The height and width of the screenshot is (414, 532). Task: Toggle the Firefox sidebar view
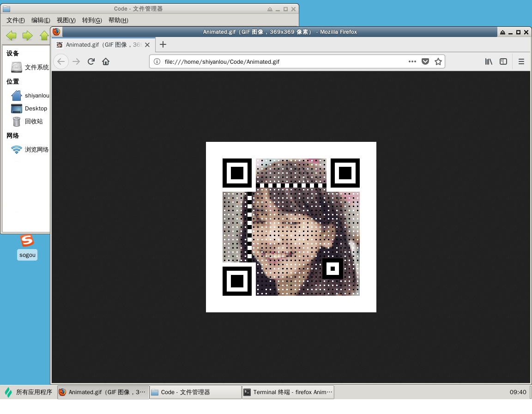point(503,61)
